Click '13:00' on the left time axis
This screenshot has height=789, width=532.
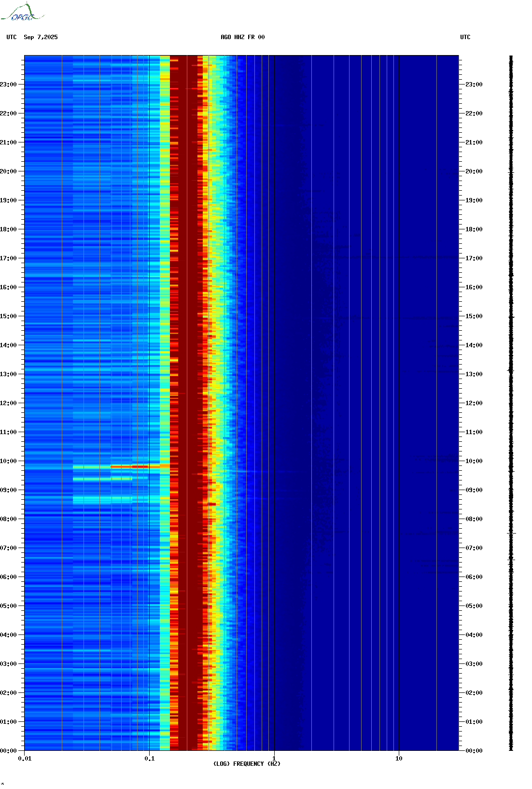point(8,374)
